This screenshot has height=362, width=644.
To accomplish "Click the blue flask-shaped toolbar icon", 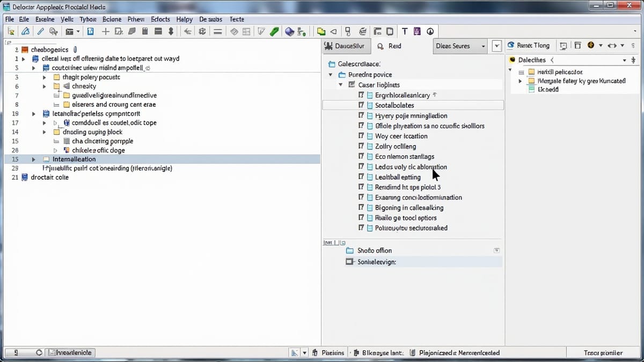I will [x=25, y=32].
